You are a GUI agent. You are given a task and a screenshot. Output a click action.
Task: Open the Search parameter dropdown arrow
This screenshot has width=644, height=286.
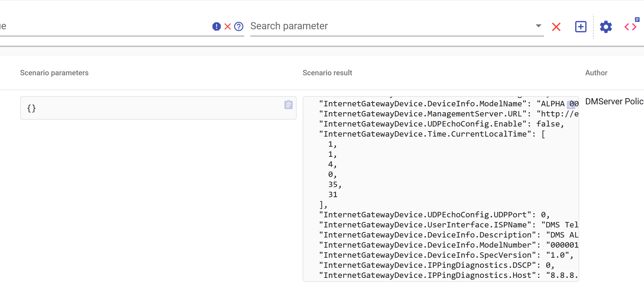539,26
